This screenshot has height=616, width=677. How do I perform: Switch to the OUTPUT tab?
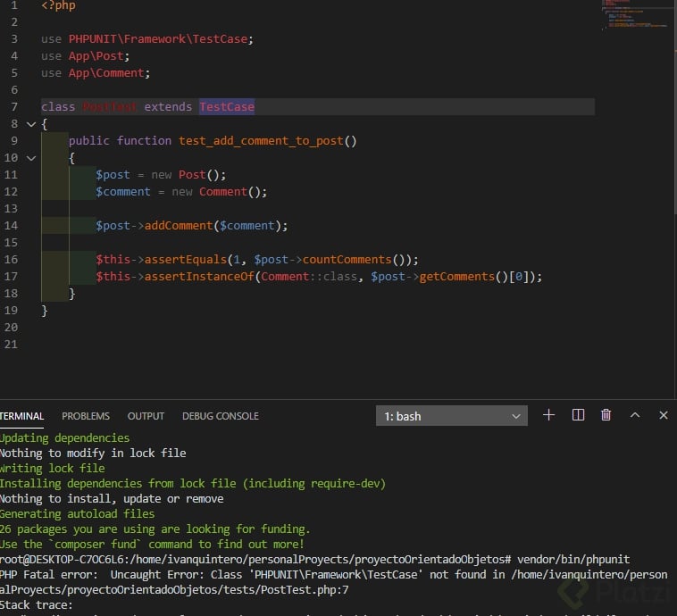point(146,416)
